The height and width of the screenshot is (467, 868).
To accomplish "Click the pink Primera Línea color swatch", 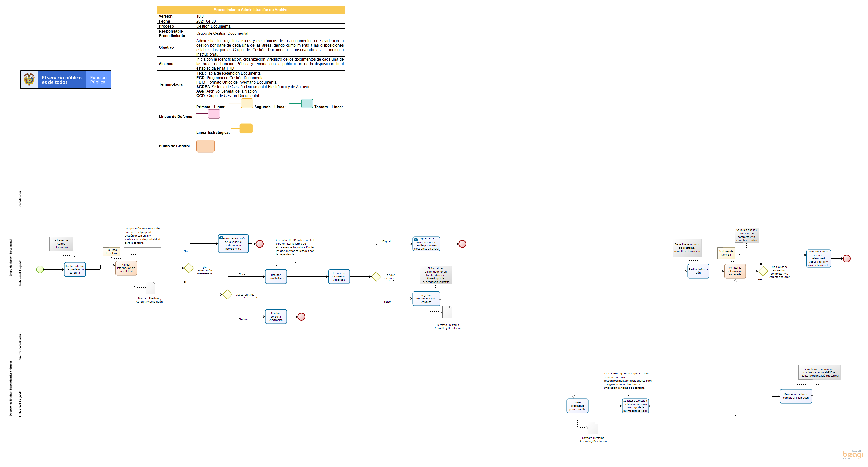I will coord(214,114).
